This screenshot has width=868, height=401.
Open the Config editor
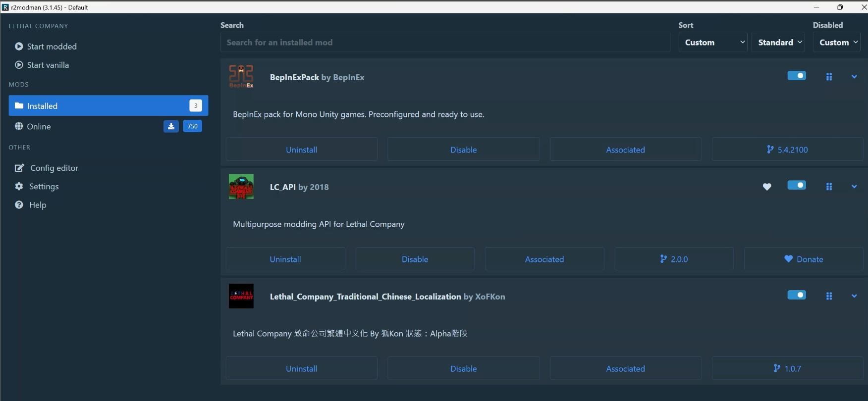point(54,168)
